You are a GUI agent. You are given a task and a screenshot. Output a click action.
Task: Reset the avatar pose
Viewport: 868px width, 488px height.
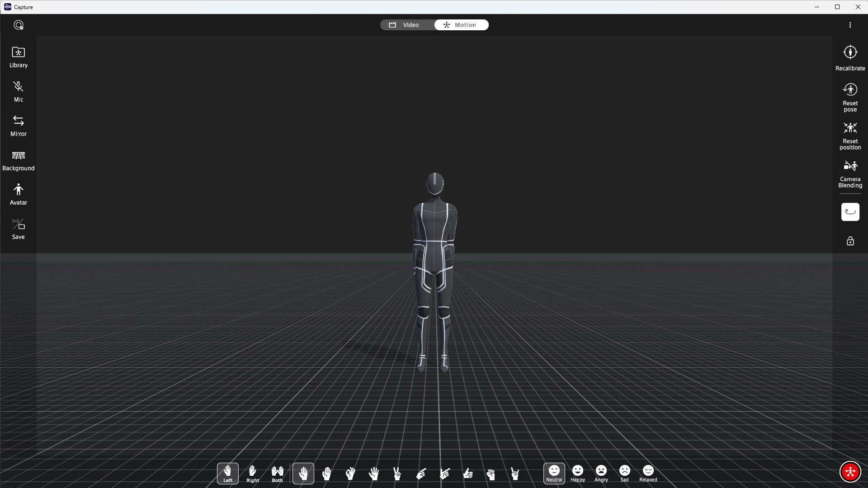point(850,96)
